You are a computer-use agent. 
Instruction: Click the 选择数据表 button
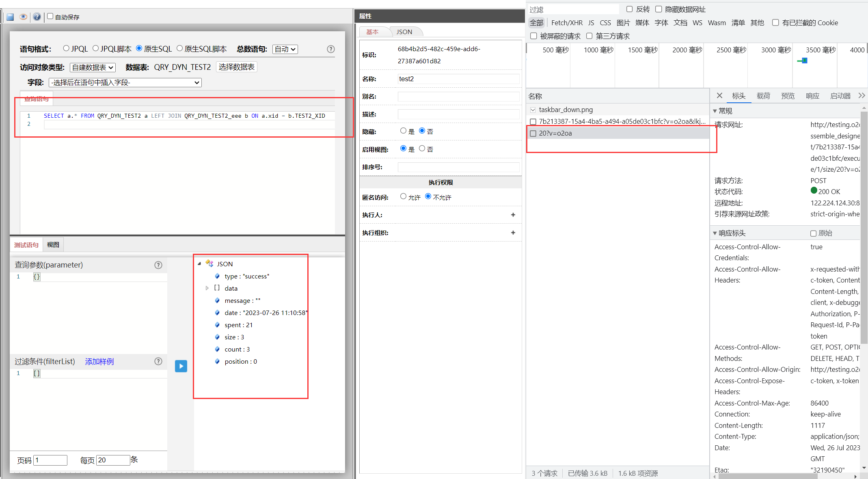click(237, 67)
